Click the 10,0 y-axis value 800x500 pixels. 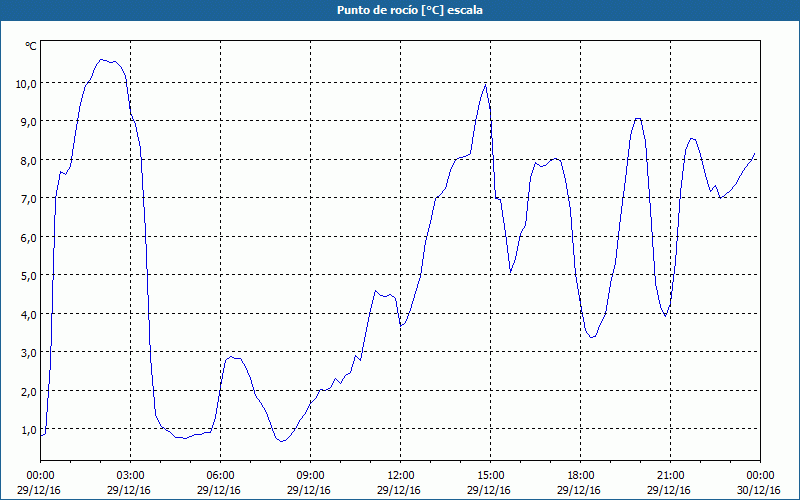tap(26, 84)
